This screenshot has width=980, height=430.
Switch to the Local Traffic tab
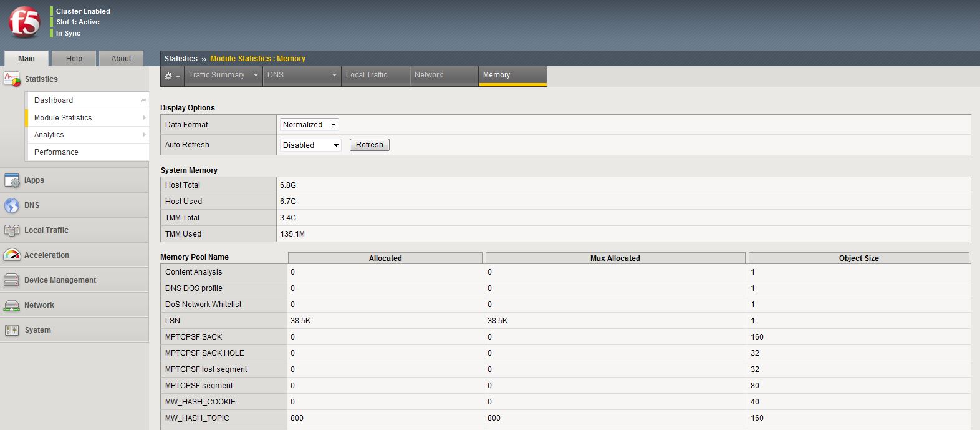[367, 75]
